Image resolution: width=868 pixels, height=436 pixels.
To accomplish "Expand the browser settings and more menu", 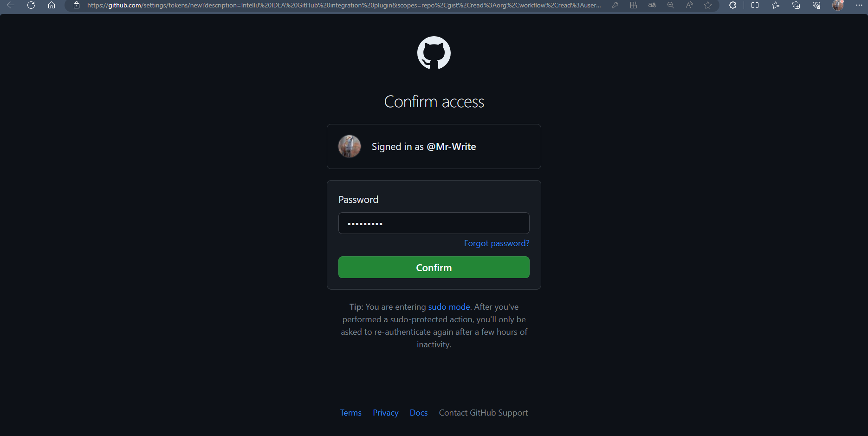I will point(859,5).
